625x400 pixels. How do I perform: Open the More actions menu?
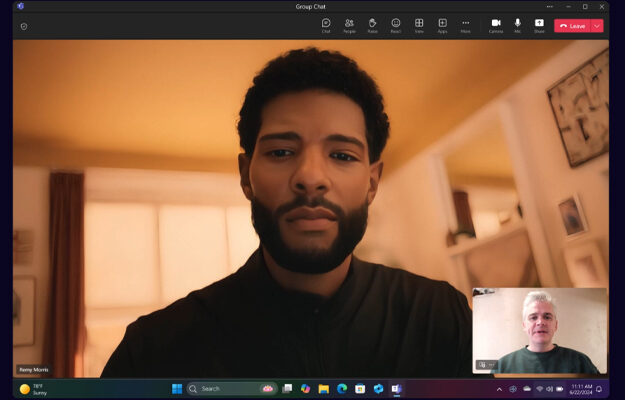[x=466, y=26]
